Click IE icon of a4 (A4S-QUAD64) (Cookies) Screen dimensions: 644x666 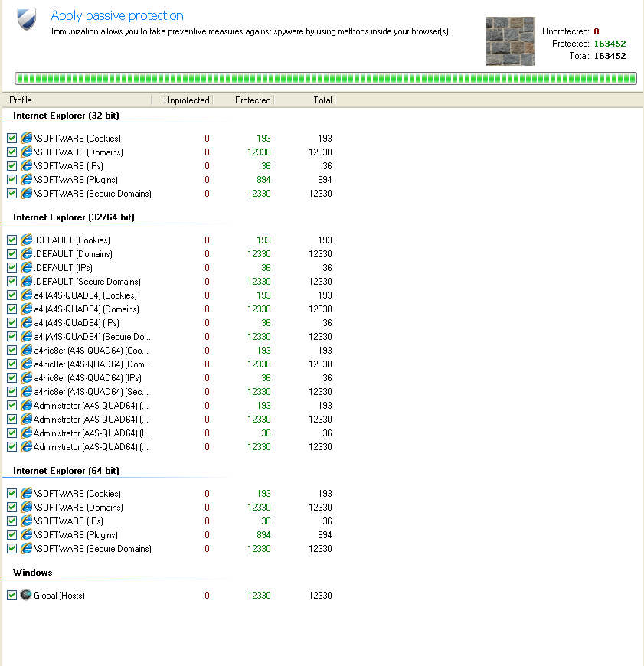pyautogui.click(x=27, y=295)
